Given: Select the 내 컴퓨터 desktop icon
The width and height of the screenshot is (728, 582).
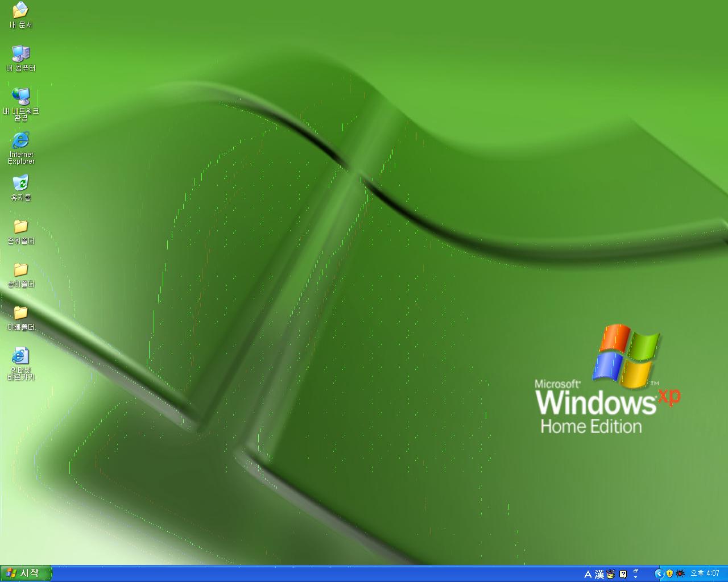Looking at the screenshot, I should point(21,59).
